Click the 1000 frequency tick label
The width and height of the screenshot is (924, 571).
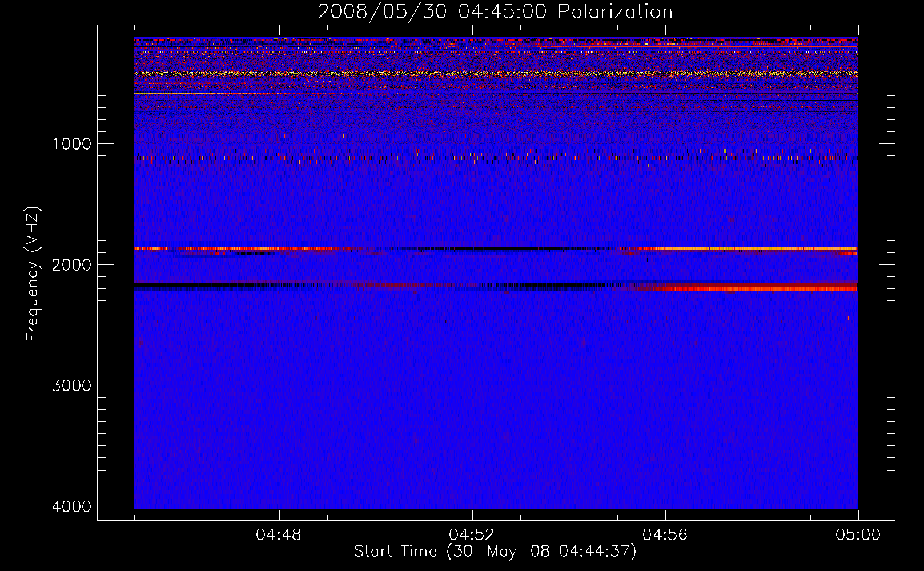[x=71, y=144]
